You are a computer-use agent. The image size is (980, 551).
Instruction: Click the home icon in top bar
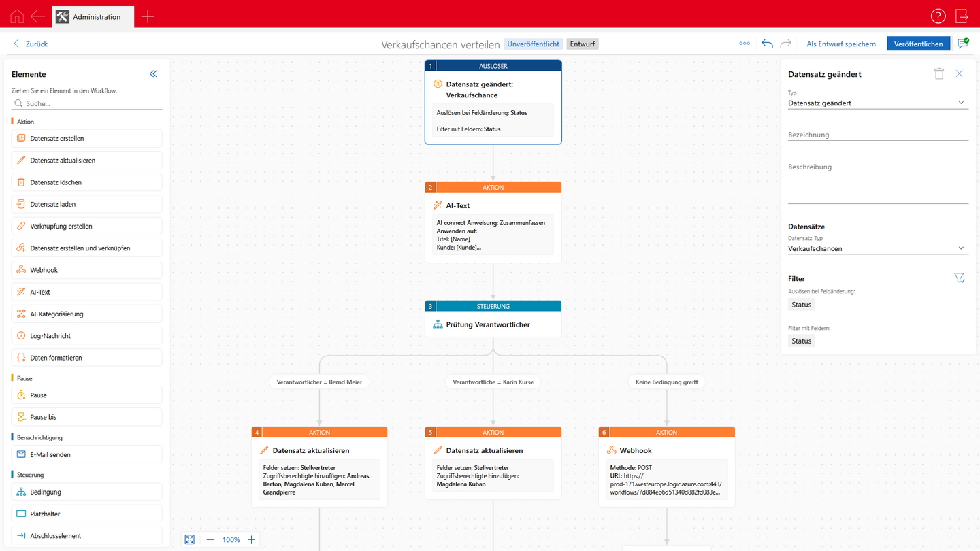point(17,16)
